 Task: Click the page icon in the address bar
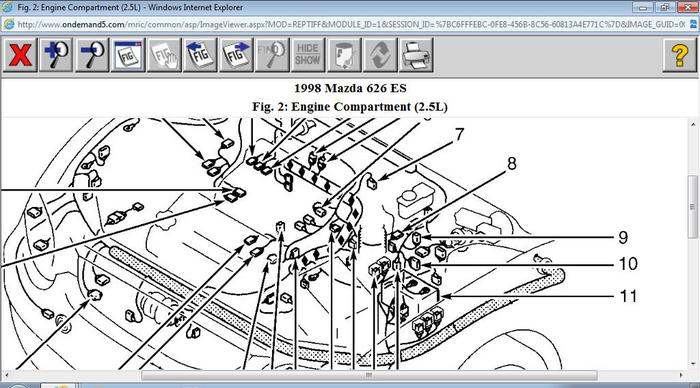tap(8, 24)
